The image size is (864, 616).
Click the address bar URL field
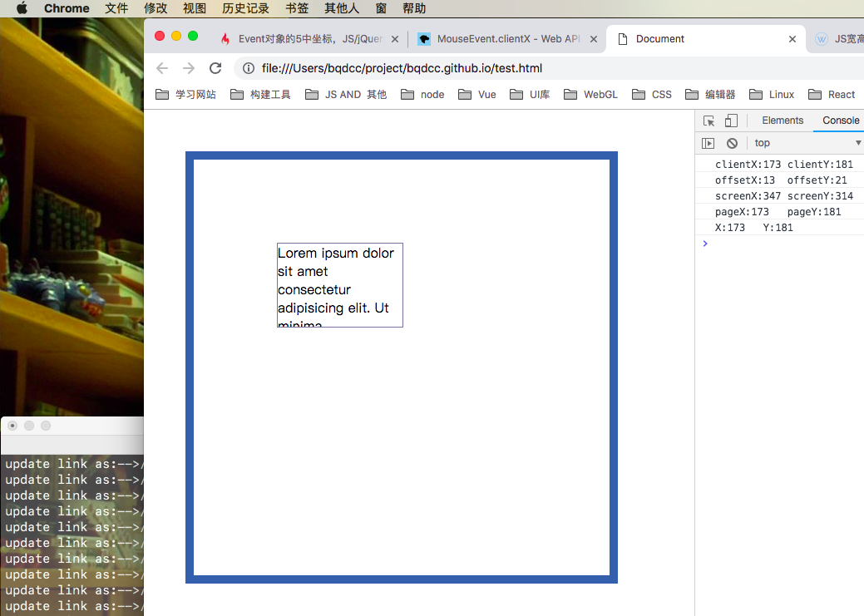pos(499,68)
